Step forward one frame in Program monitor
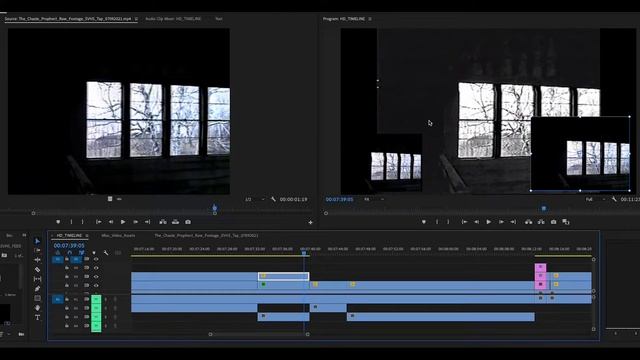Screen dimensions: 640x360 pyautogui.click(x=501, y=222)
